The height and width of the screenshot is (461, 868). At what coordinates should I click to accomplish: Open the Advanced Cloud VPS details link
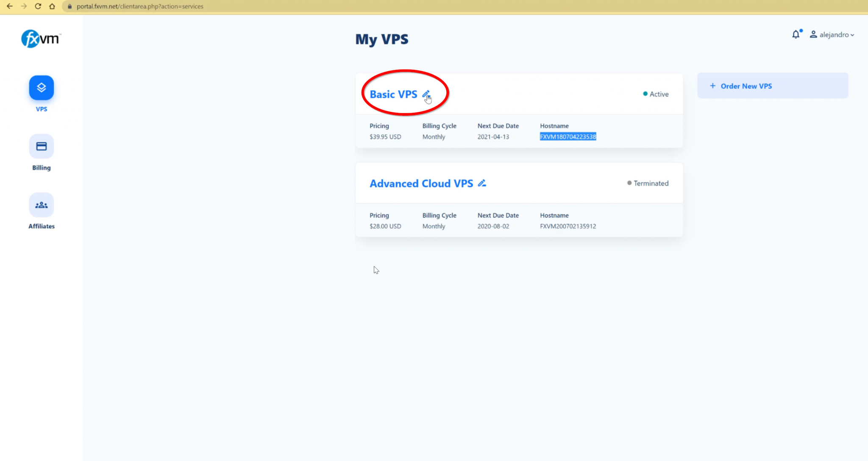pos(421,183)
